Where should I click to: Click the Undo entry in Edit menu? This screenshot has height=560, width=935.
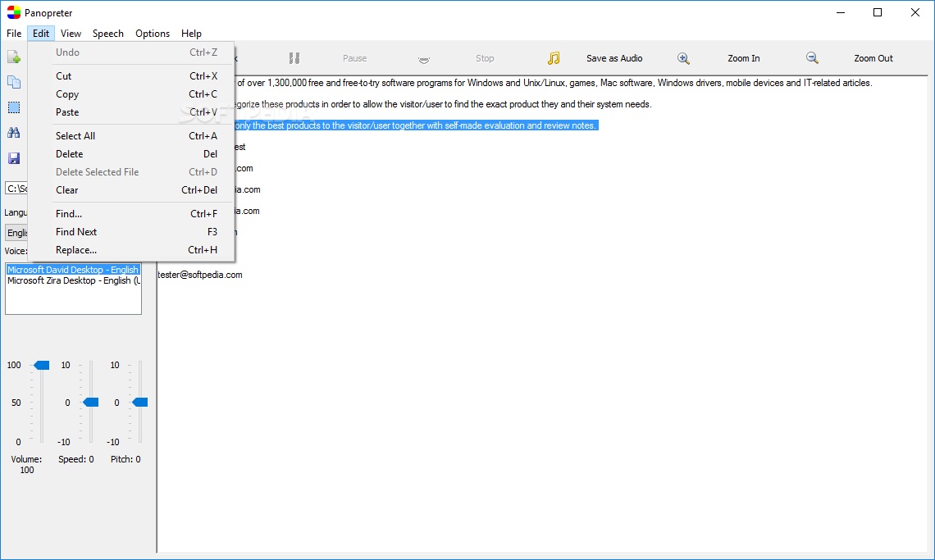point(131,52)
